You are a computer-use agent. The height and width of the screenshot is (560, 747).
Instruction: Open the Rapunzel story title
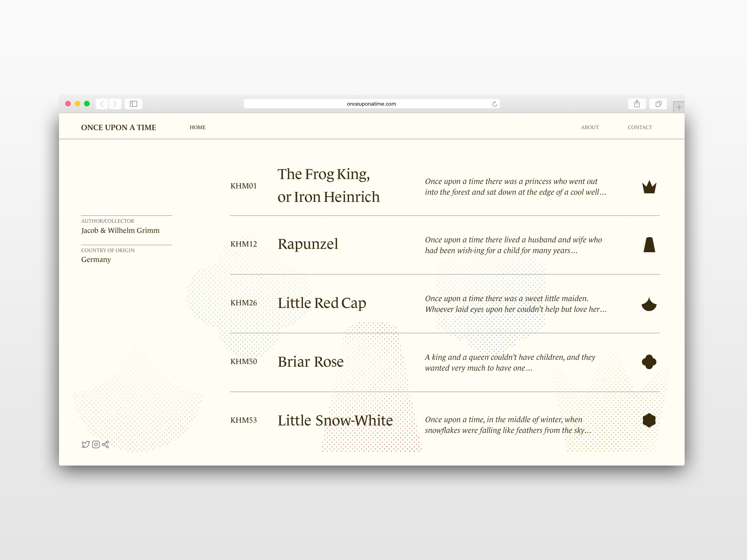pos(308,244)
